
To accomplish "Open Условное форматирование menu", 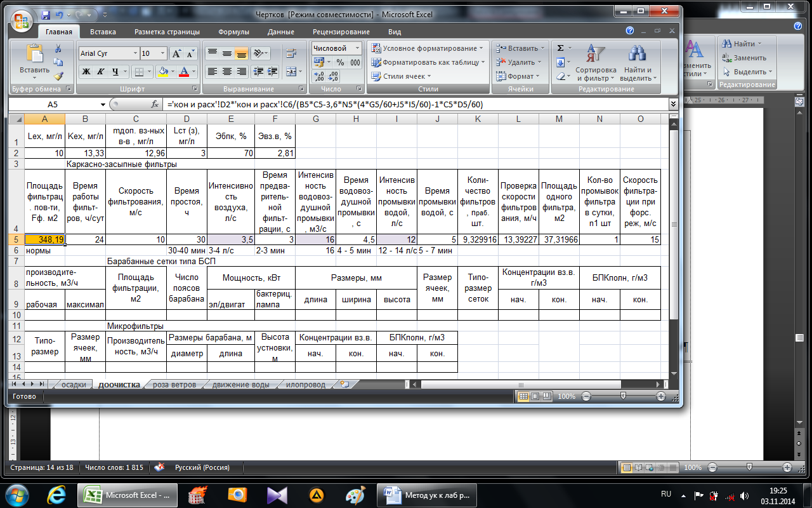I will click(426, 48).
